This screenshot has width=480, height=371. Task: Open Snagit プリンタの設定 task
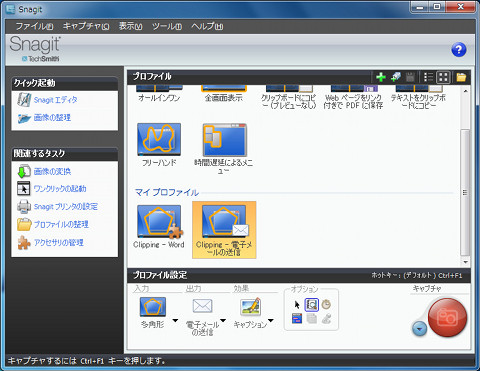[x=66, y=206]
